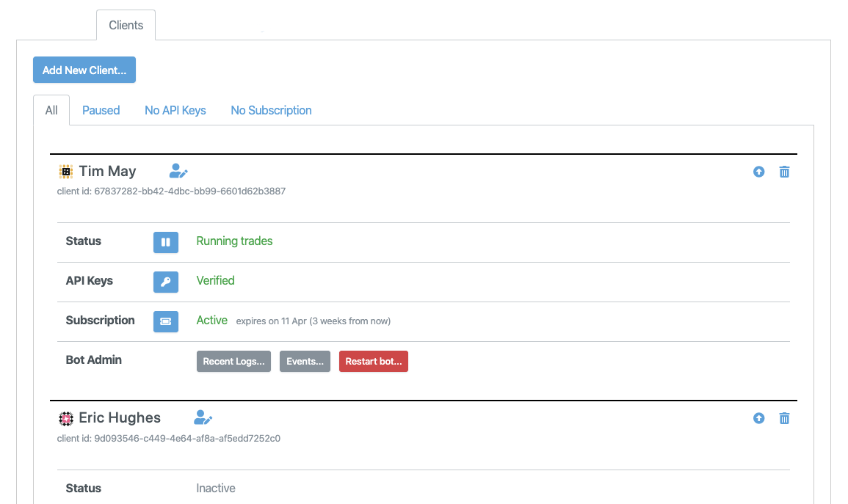This screenshot has width=848, height=504.
Task: Open API Keys with the key icon button
Action: (166, 282)
